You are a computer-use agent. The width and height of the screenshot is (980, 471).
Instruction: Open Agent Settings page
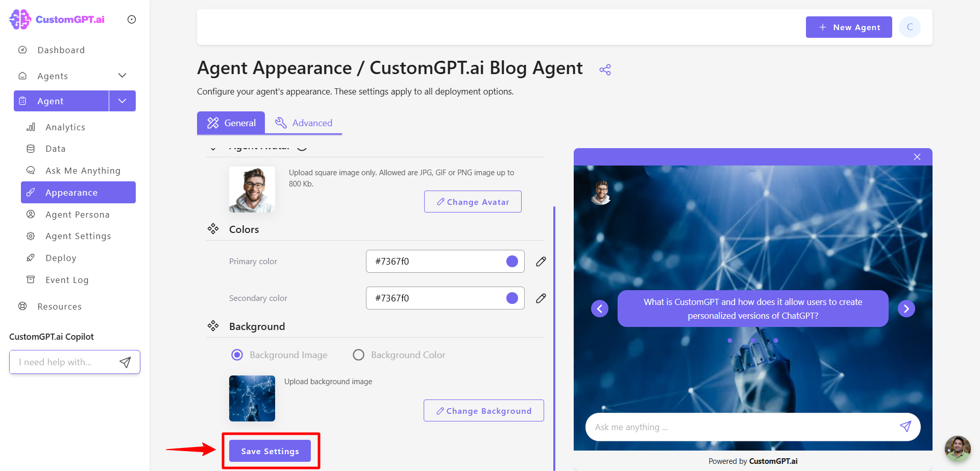[78, 236]
